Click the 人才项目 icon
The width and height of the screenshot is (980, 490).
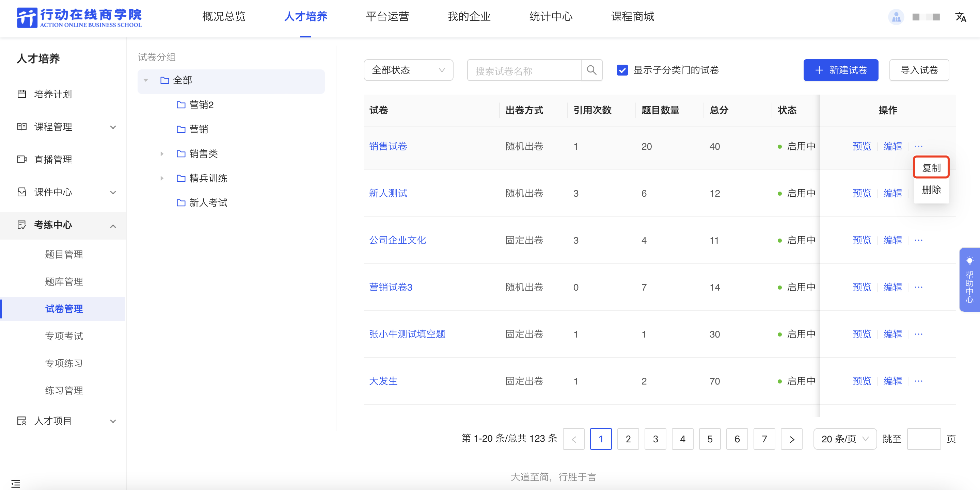coord(22,421)
